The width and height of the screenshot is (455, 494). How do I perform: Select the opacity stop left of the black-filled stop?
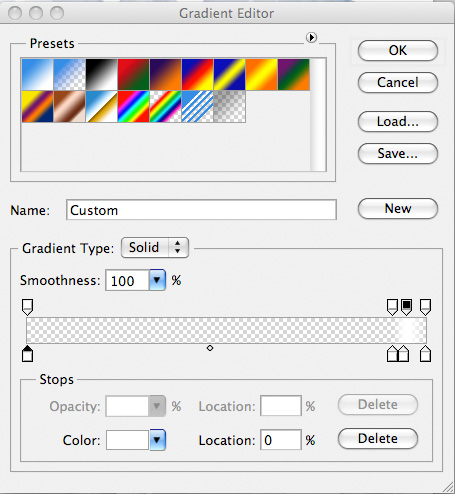click(392, 307)
